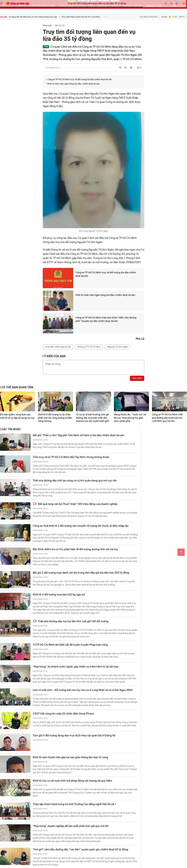The image size is (187, 868).
Task: Open the suspect portrait photo of Nguyễn Thị Kim Ngân
Action: 93,170
